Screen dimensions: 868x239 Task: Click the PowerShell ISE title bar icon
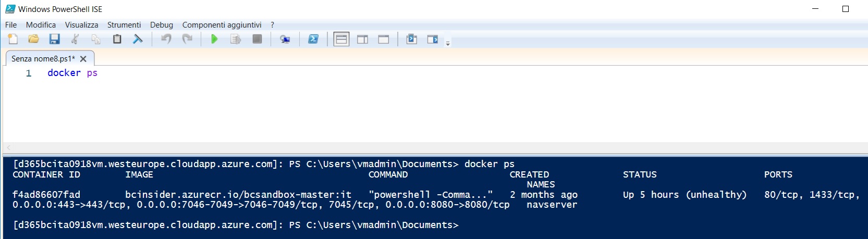click(10, 9)
